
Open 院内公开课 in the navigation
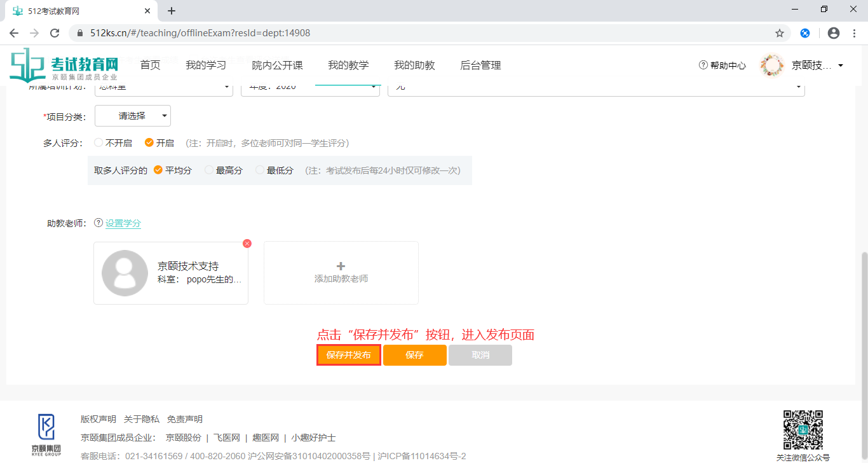pyautogui.click(x=277, y=65)
